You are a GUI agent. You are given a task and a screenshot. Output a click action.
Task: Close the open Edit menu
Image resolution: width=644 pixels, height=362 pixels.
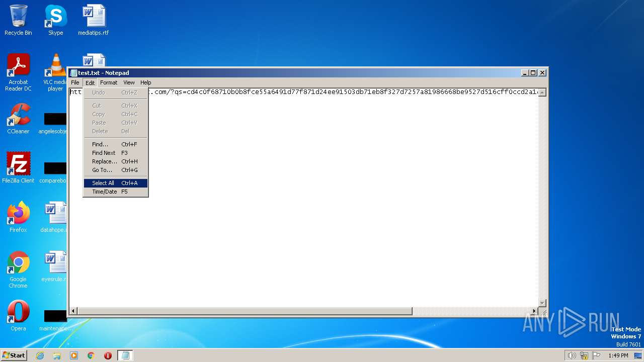tap(90, 82)
